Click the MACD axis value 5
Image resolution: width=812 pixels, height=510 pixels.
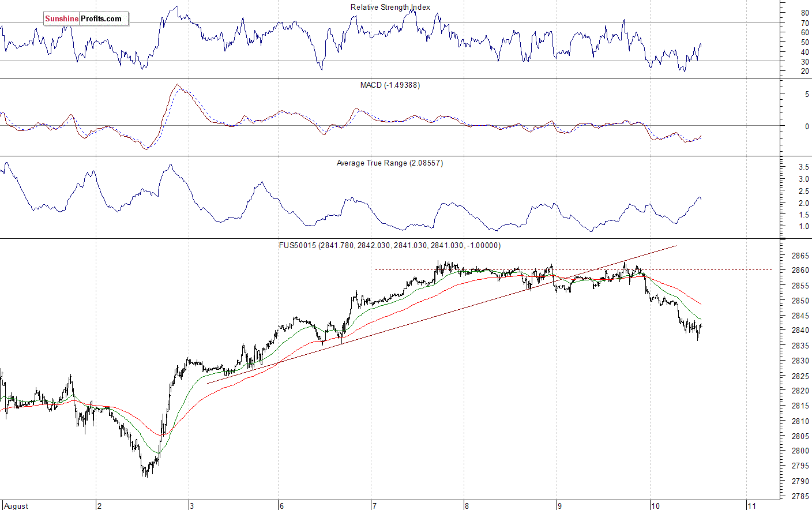click(x=807, y=95)
